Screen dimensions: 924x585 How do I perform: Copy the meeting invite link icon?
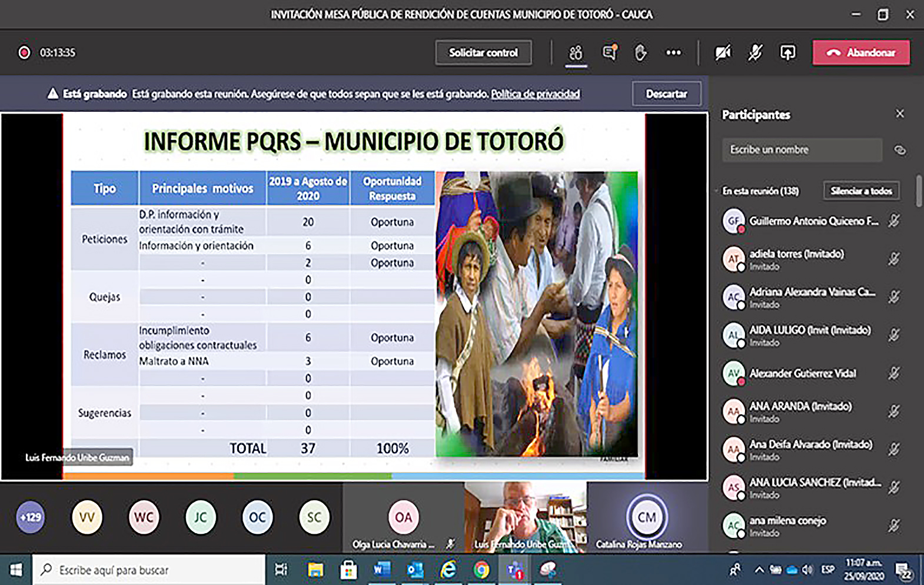(x=899, y=150)
